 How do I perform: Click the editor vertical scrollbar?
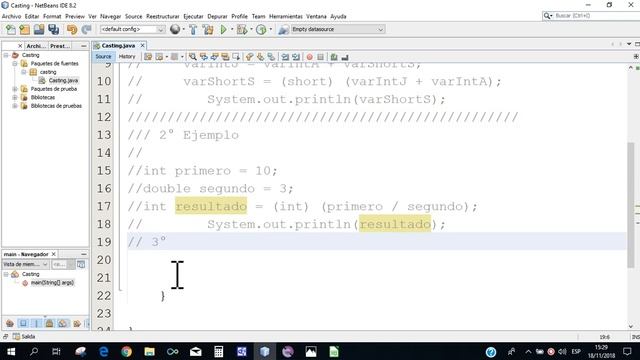point(631,205)
